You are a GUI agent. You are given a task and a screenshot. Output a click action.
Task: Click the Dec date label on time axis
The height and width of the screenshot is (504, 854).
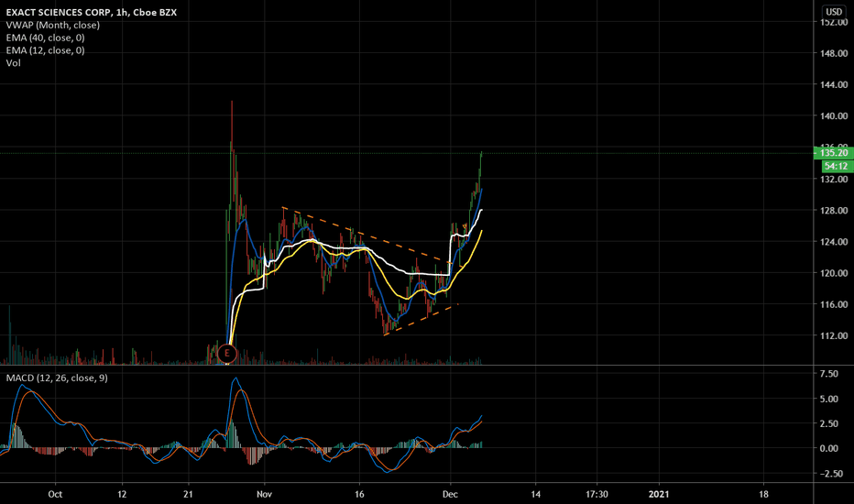450,494
